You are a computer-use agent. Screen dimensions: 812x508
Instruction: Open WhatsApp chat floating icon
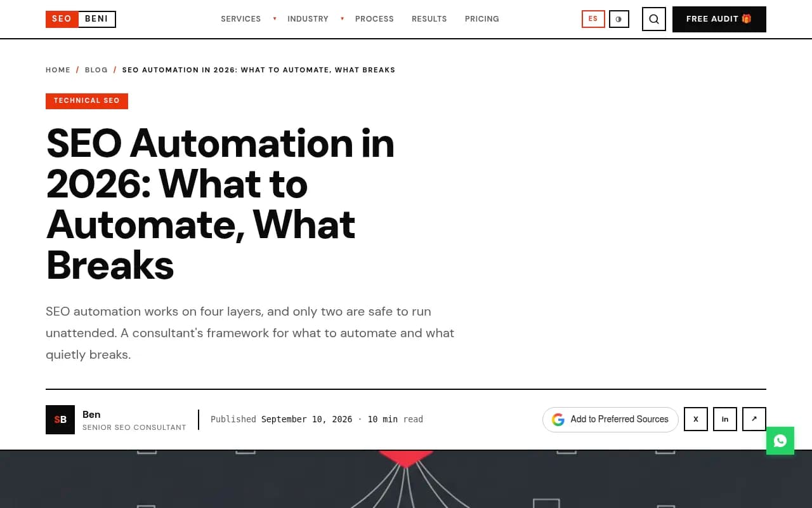pyautogui.click(x=780, y=441)
